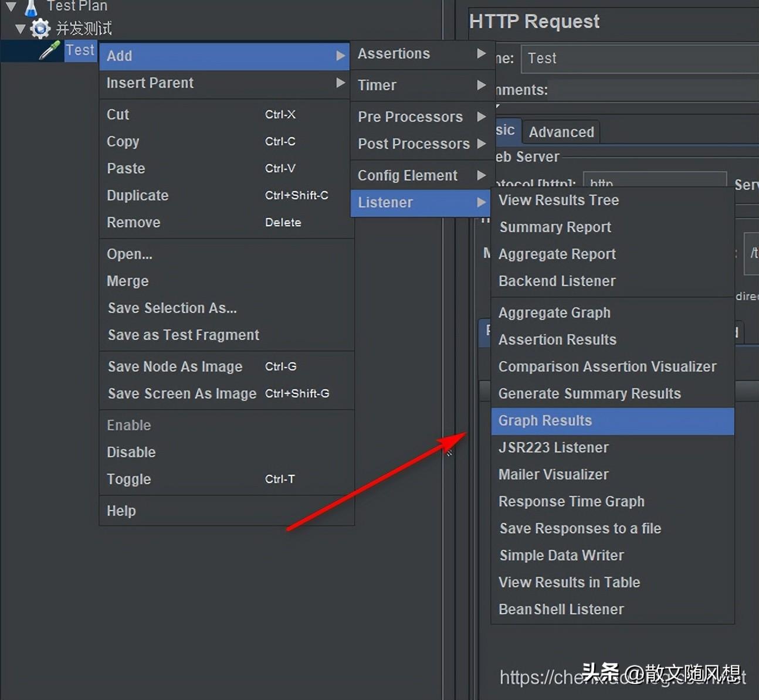Click the Test sampler dropper icon
The width and height of the screenshot is (759, 700).
tap(50, 50)
